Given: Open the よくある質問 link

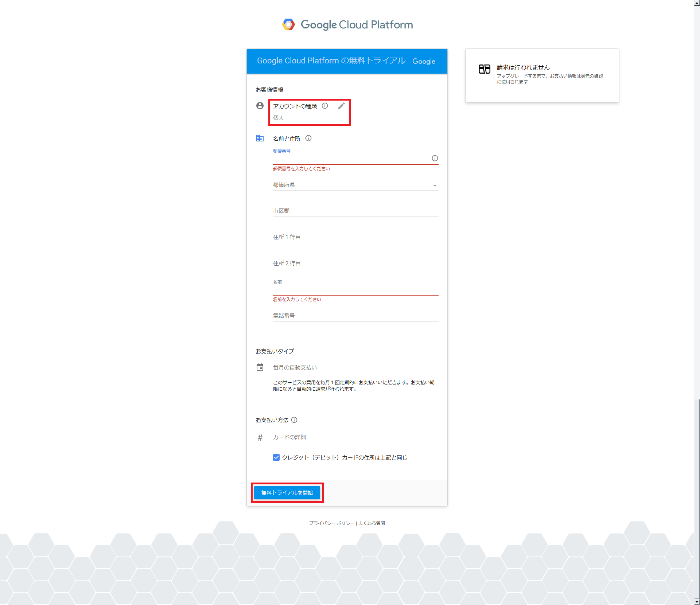Looking at the screenshot, I should (372, 523).
